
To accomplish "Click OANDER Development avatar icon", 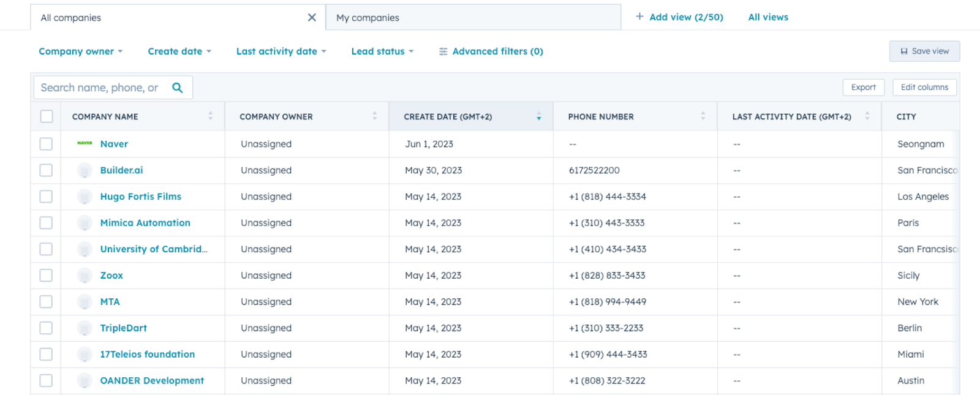I will (85, 381).
